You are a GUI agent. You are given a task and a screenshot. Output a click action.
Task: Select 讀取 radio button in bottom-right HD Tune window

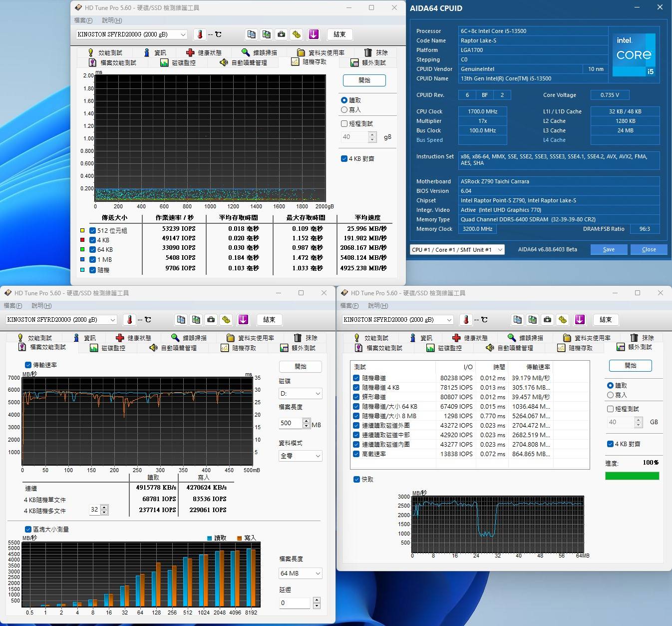(x=610, y=386)
